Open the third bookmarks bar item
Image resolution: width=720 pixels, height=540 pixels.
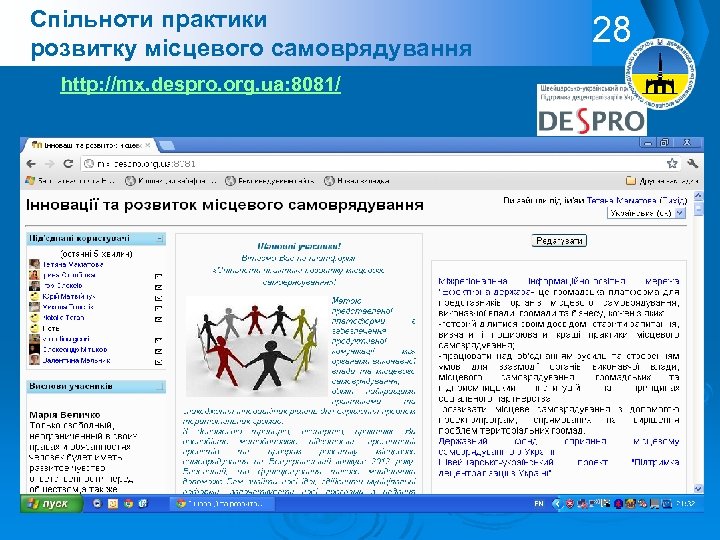270,181
